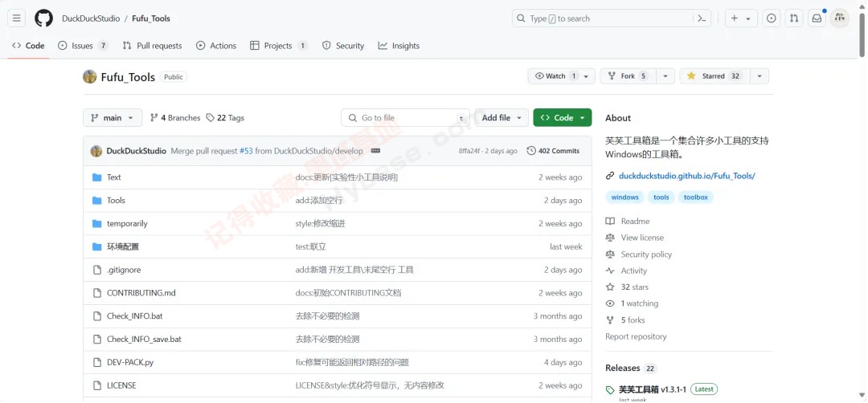Click the 环境配置 folder icon
868x403 pixels.
97,246
